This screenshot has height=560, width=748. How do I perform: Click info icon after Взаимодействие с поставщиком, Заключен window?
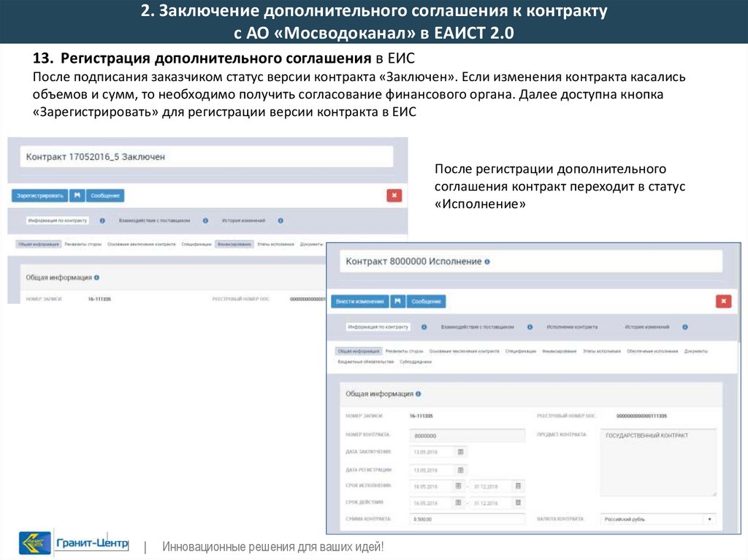point(205,220)
